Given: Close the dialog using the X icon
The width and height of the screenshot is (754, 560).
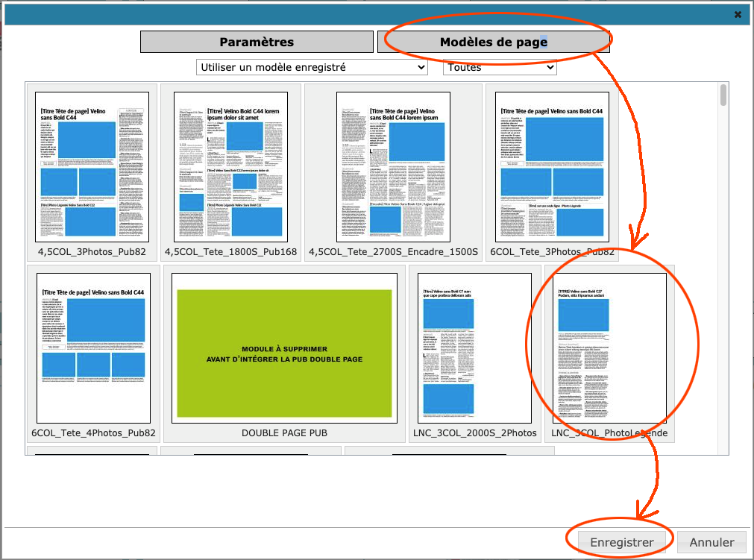Looking at the screenshot, I should 738,14.
